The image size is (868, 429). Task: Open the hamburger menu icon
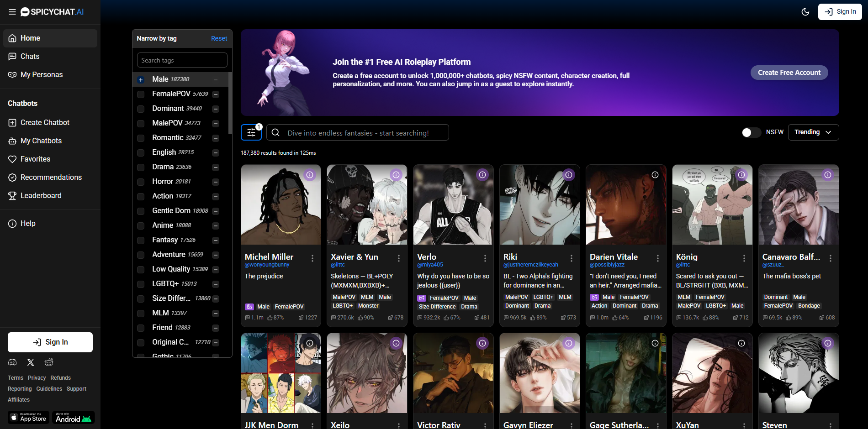(12, 12)
